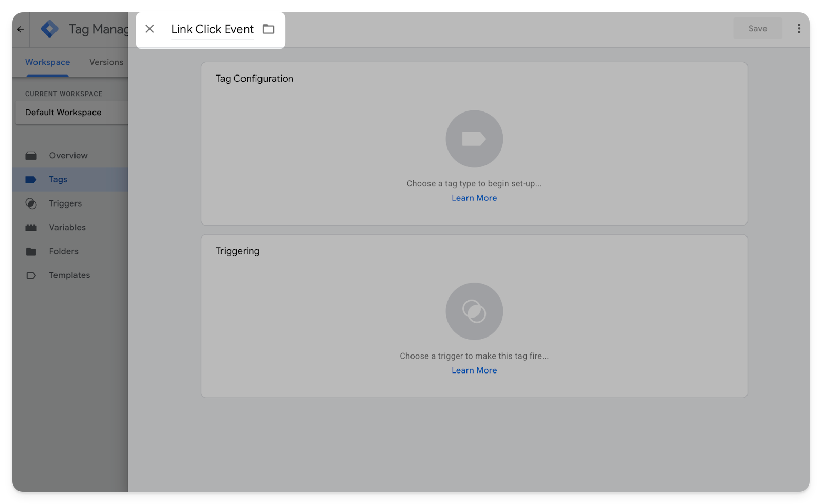Screen dimensions: 822x504
Task: Select the Overview sidebar icon
Action: pyautogui.click(x=31, y=156)
